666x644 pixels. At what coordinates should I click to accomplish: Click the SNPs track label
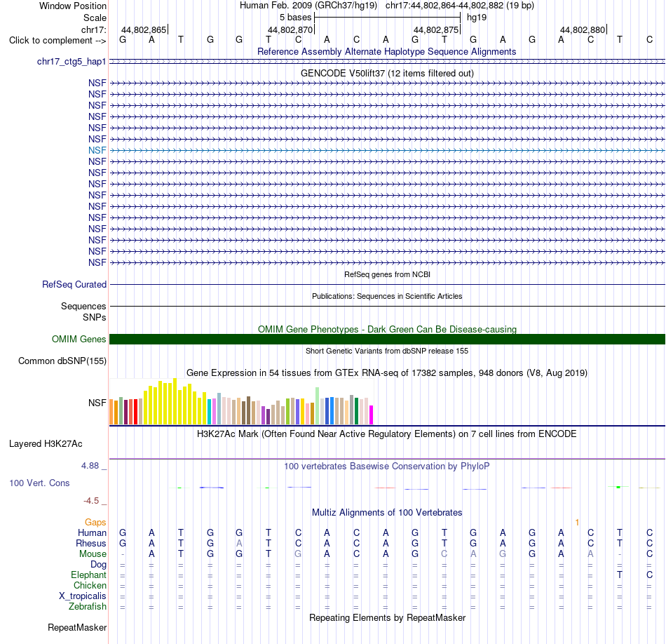95,318
